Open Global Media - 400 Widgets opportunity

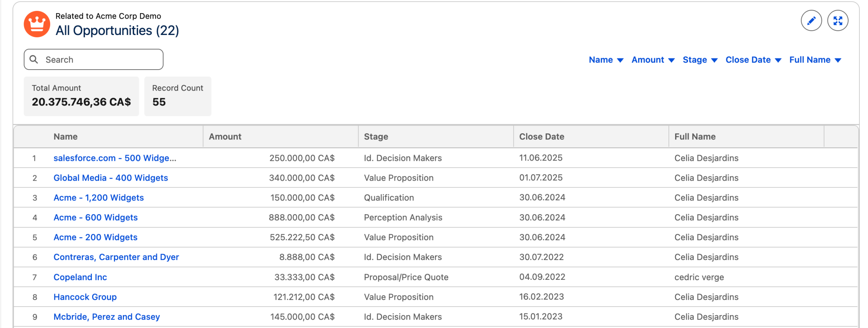tap(111, 178)
